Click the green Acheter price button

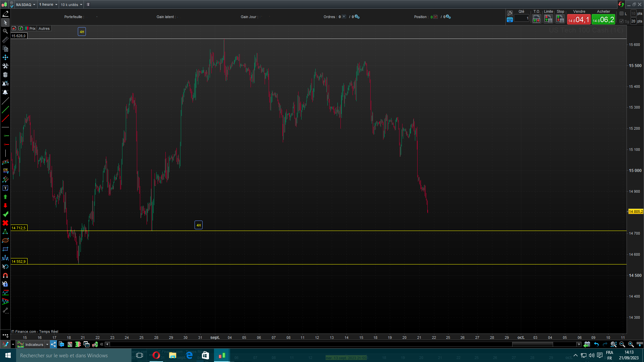(603, 20)
